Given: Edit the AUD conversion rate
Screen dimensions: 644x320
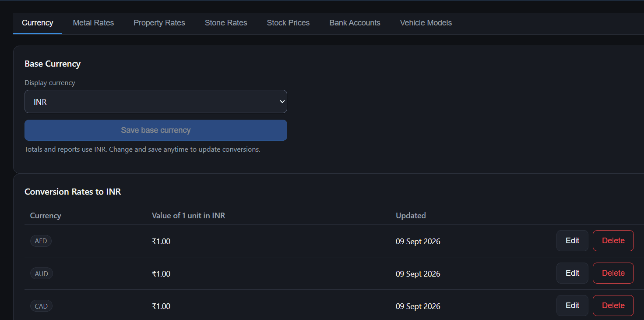Looking at the screenshot, I should [x=572, y=273].
